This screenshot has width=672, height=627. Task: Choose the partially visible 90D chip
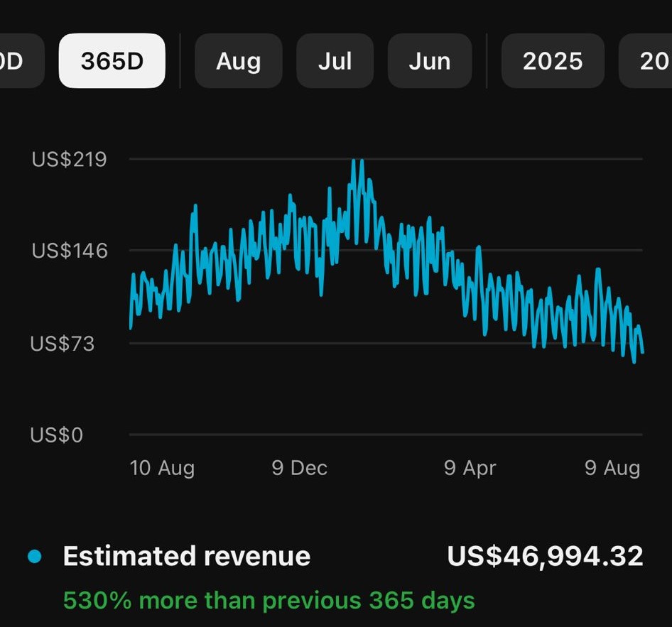click(x=14, y=61)
